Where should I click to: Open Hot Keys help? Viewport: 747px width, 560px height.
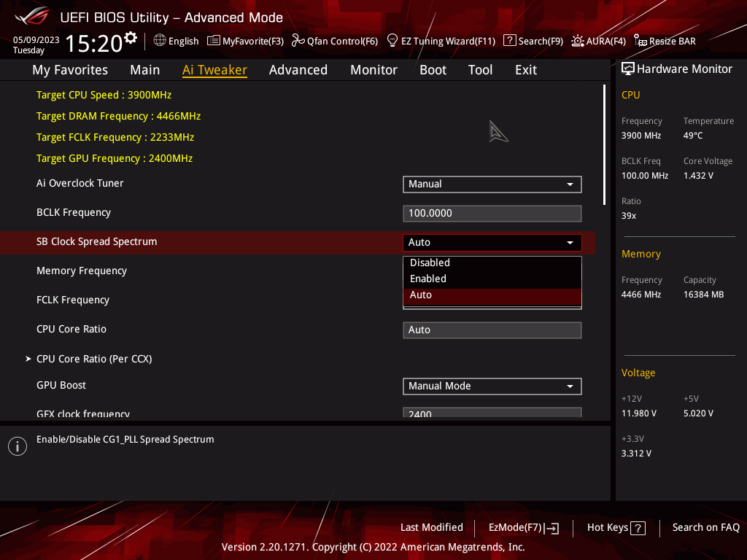click(x=616, y=528)
